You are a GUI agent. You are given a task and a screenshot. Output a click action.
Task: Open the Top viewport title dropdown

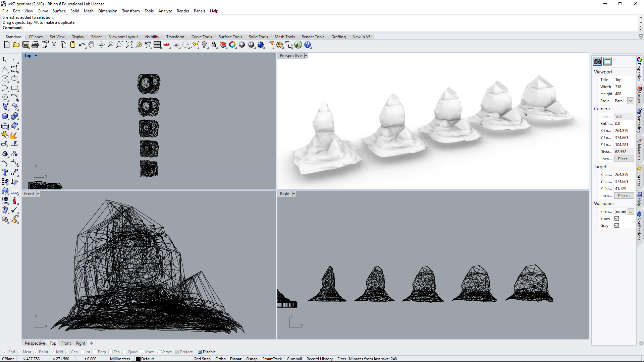click(x=35, y=55)
